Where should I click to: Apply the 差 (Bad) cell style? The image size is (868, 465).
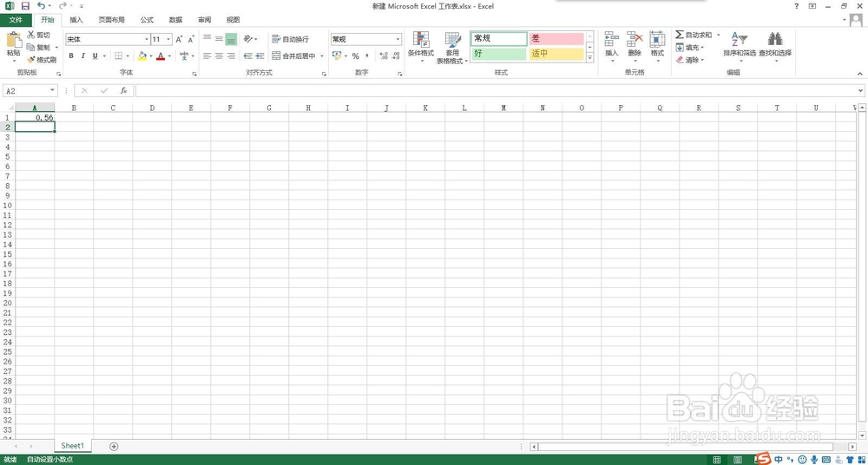(x=556, y=39)
